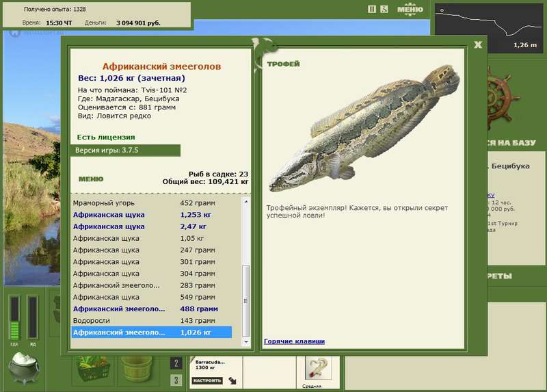Select Африканский змееголов 488 грамм row

[x=152, y=309]
